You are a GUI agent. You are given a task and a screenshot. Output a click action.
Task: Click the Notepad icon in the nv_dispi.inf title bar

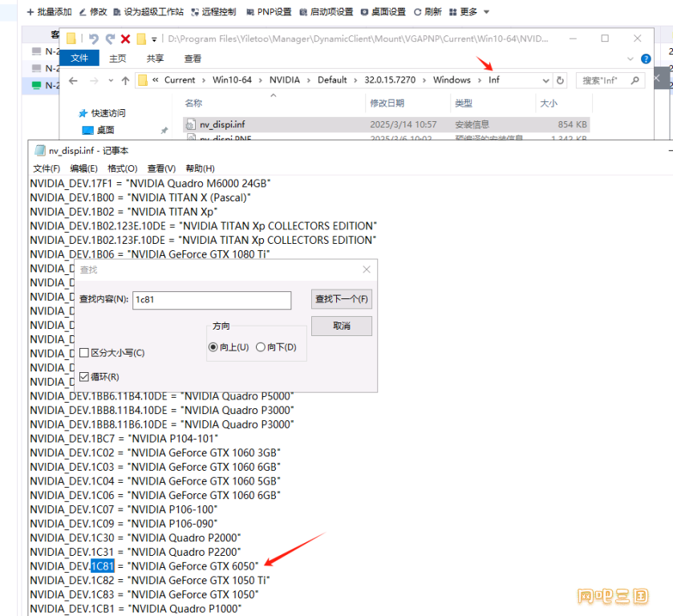pyautogui.click(x=40, y=151)
